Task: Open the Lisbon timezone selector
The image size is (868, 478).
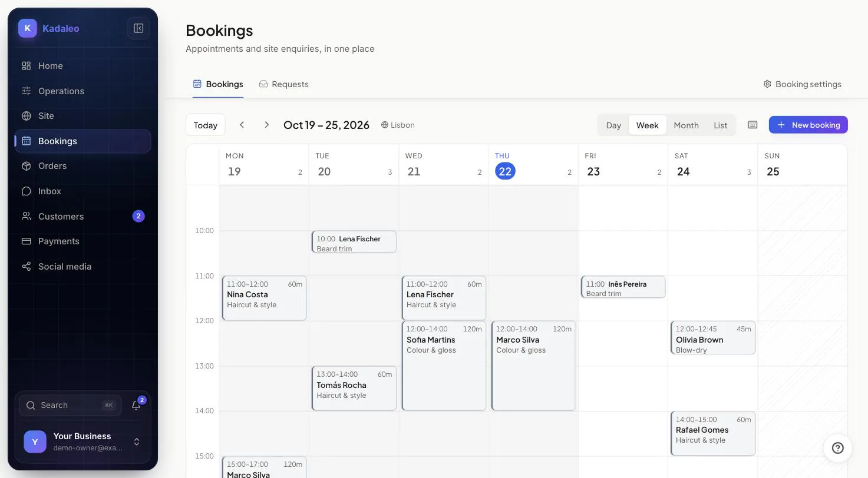Action: pos(398,125)
